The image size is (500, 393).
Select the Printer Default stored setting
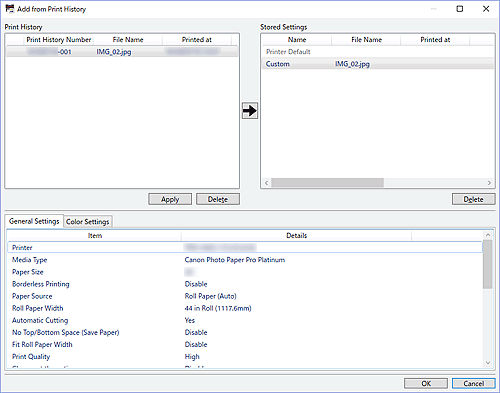tap(378, 52)
